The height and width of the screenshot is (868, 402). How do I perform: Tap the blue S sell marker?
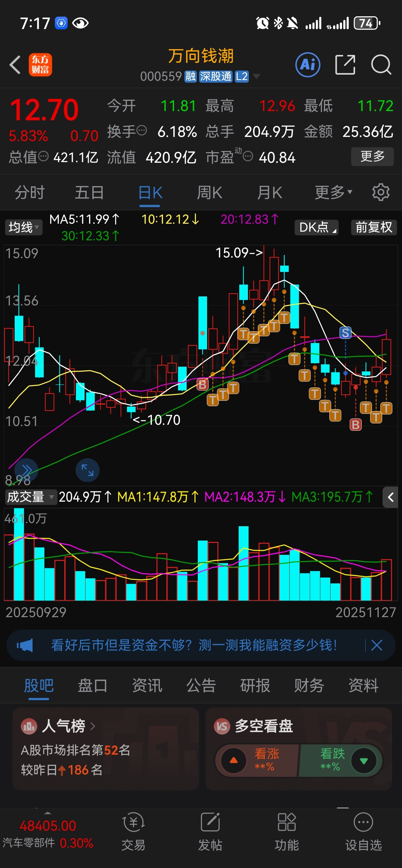(346, 333)
